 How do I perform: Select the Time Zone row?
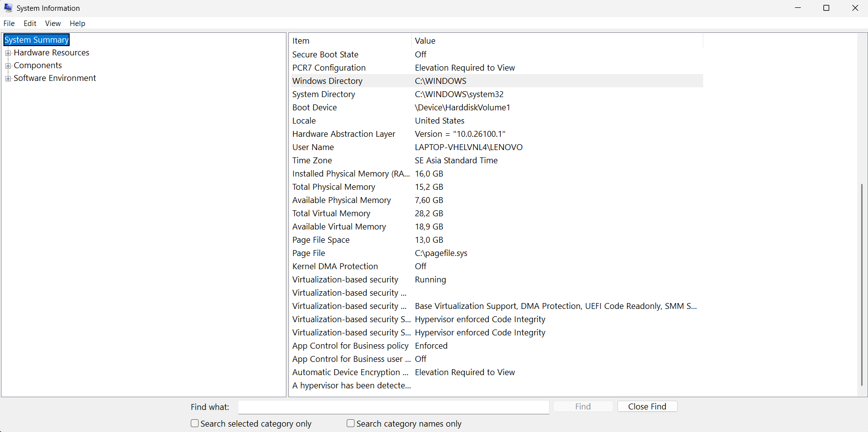point(496,160)
